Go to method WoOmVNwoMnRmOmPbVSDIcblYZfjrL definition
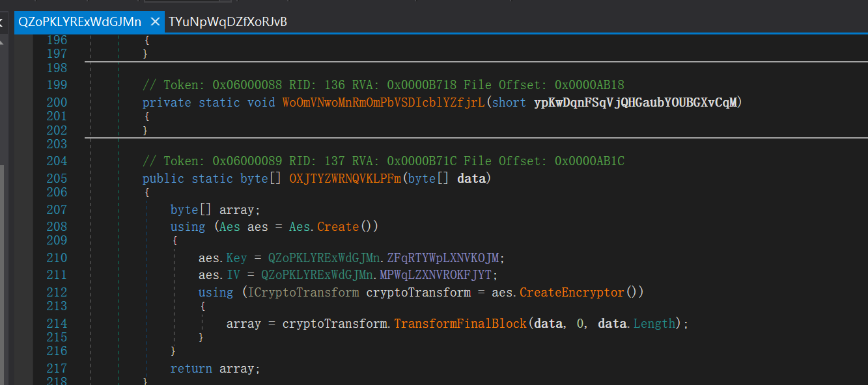The height and width of the screenshot is (385, 868). (x=384, y=103)
